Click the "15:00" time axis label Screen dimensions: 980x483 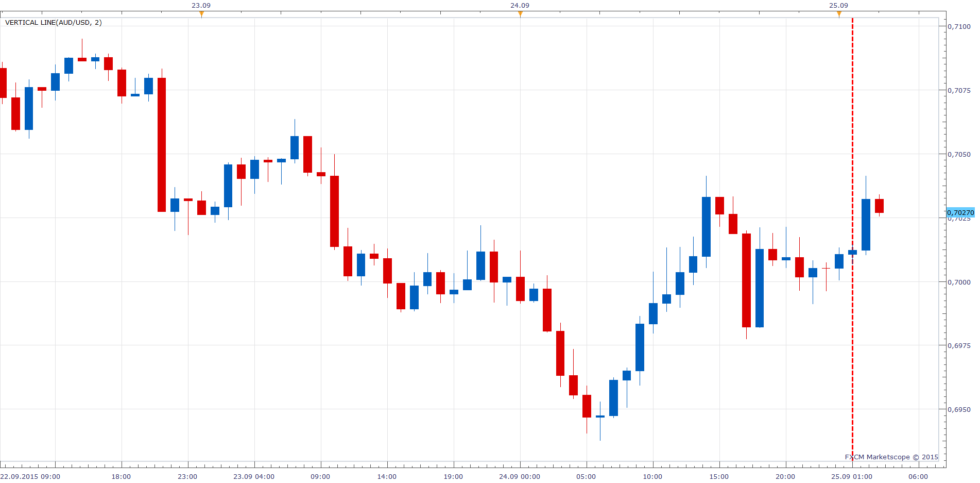(719, 477)
